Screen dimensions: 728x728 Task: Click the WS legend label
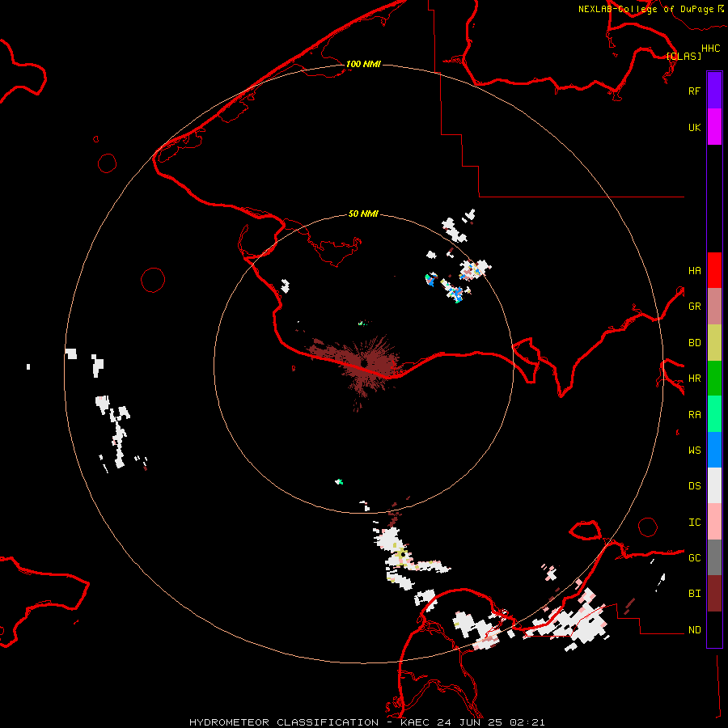coord(694,450)
